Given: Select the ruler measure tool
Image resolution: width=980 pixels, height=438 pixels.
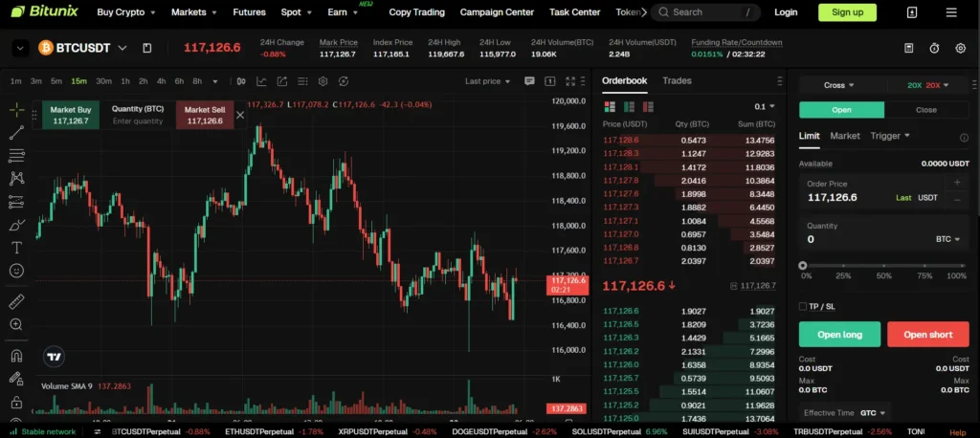Looking at the screenshot, I should coord(17,302).
